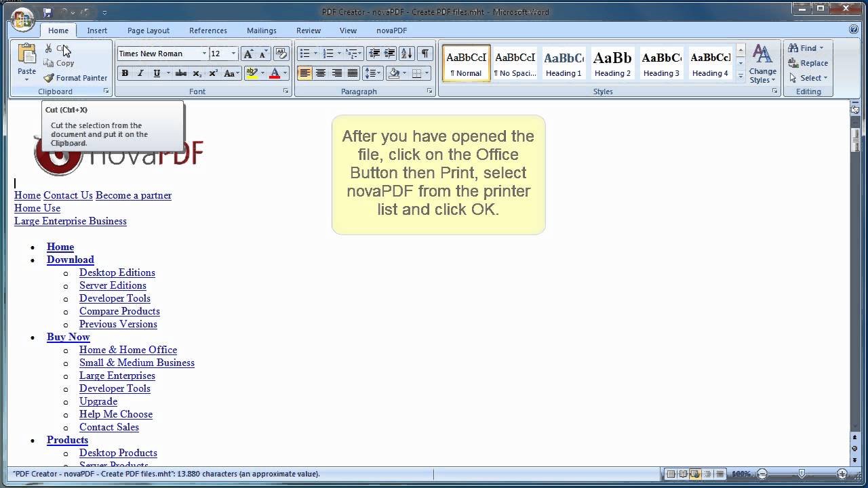Viewport: 868px width, 488px height.
Task: Click the Desktop Editions link
Action: coord(117,272)
